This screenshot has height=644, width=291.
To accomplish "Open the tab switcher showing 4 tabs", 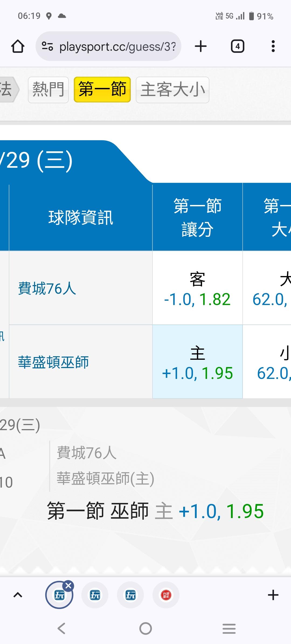I will click(237, 46).
